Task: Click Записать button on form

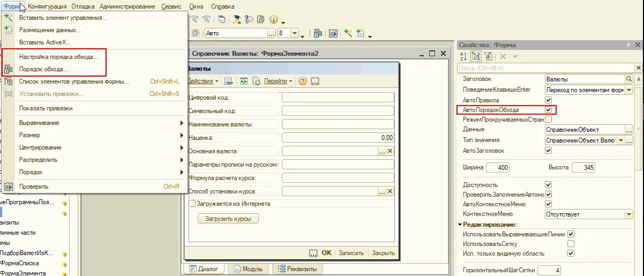Action: coord(351,253)
